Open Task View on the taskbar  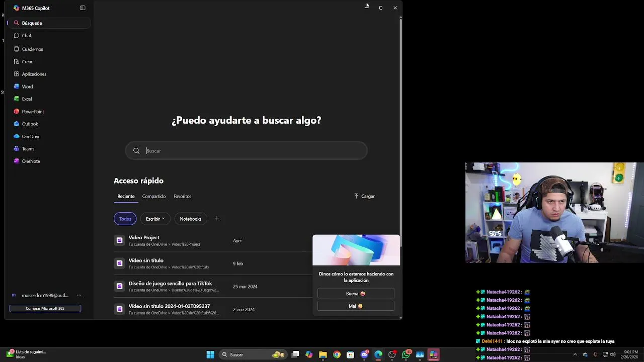295,355
